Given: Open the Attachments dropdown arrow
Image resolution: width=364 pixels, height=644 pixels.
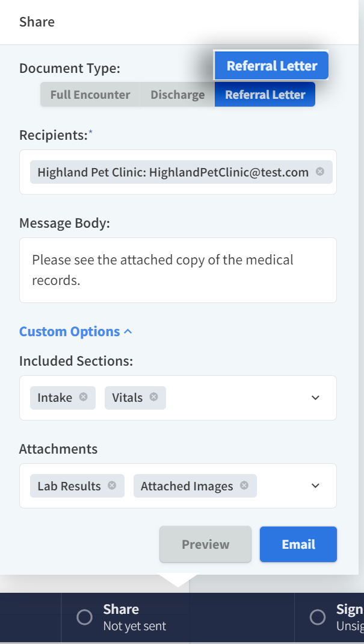Looking at the screenshot, I should pyautogui.click(x=315, y=486).
